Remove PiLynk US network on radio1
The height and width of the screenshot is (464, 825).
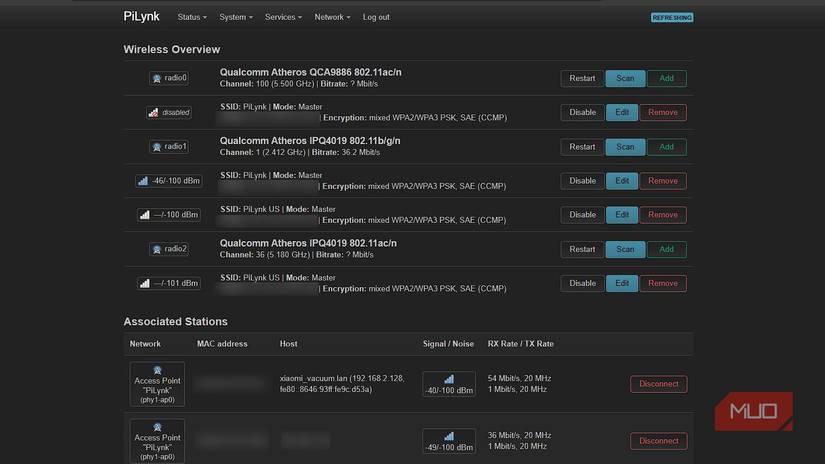[663, 215]
